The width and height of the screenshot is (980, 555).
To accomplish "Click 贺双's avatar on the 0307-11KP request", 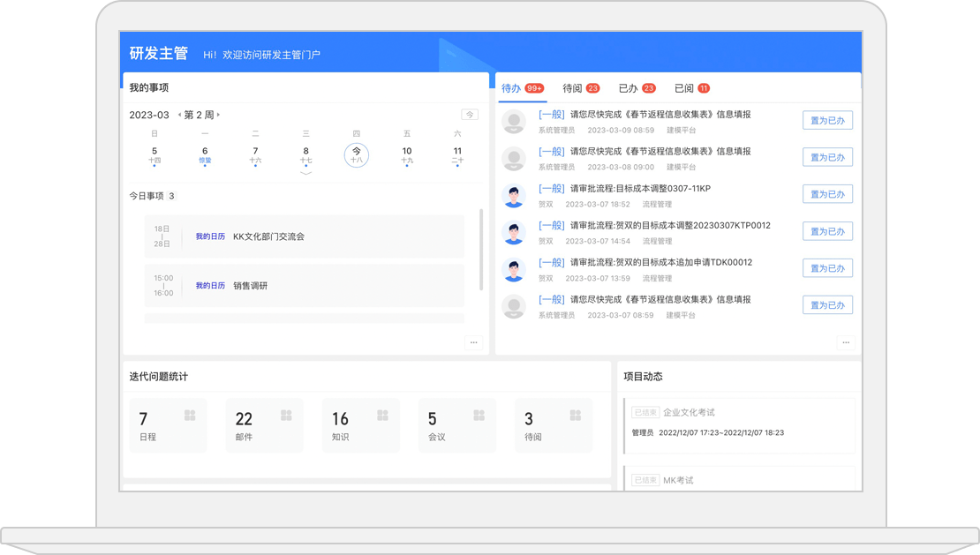I will [514, 195].
